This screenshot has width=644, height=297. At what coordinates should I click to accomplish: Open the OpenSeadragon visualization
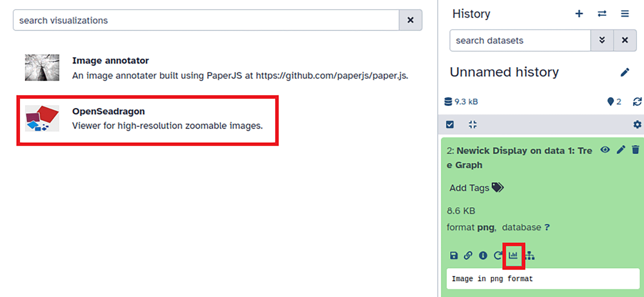point(108,111)
